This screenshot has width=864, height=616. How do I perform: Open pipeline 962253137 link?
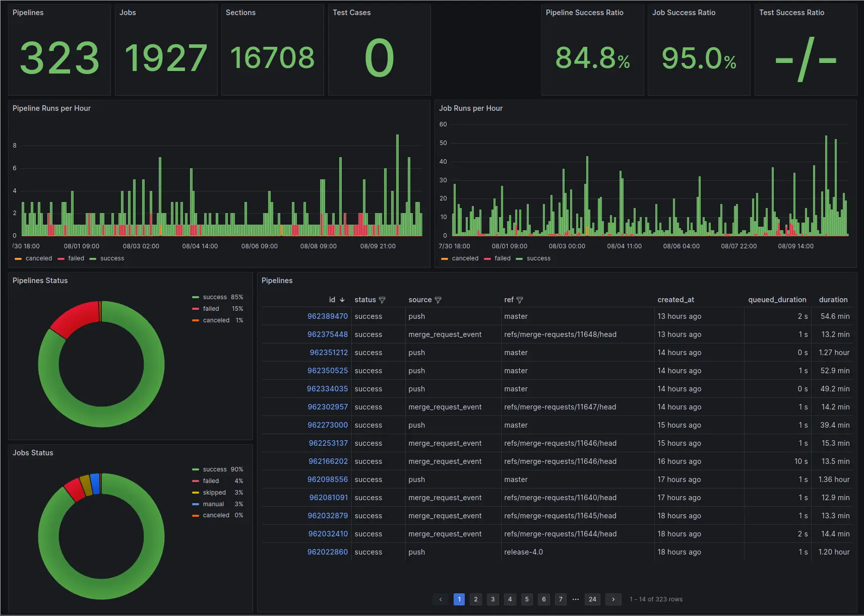pos(328,443)
